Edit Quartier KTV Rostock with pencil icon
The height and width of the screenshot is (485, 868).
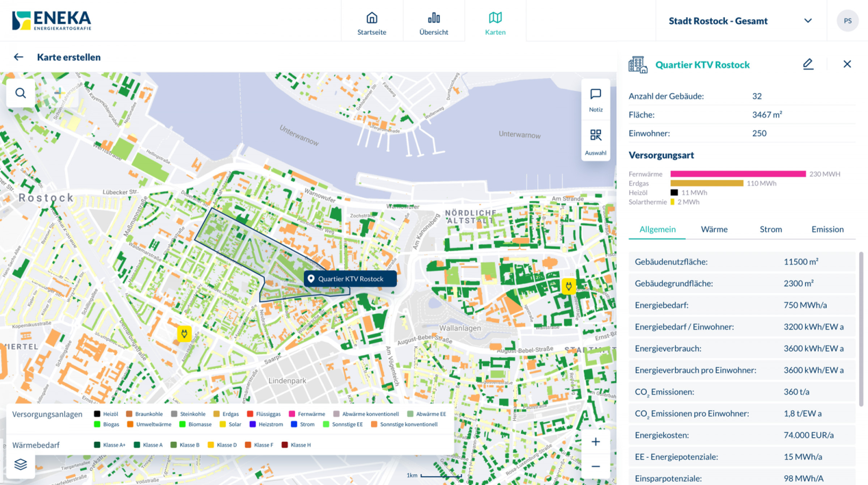(808, 64)
